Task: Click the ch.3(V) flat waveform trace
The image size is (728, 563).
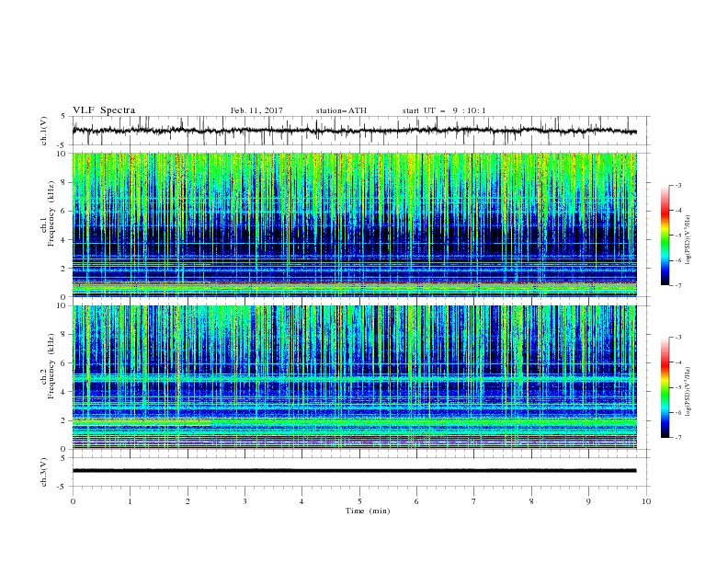Action: [x=354, y=471]
